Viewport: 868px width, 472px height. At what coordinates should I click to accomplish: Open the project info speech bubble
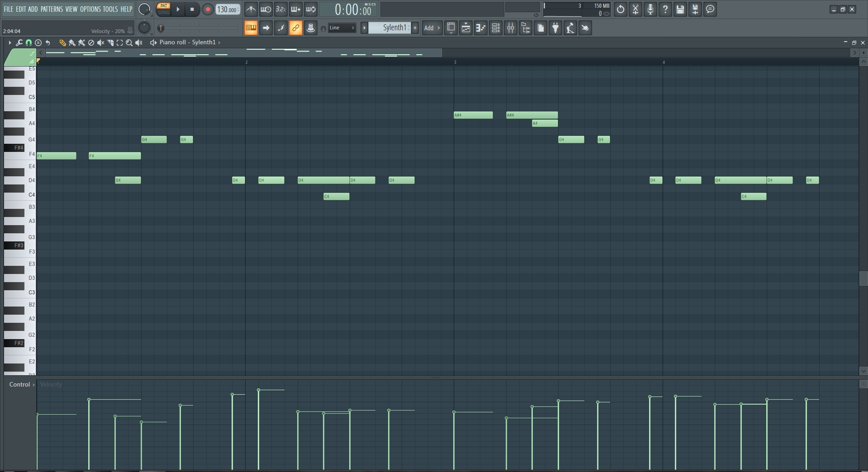click(x=710, y=9)
